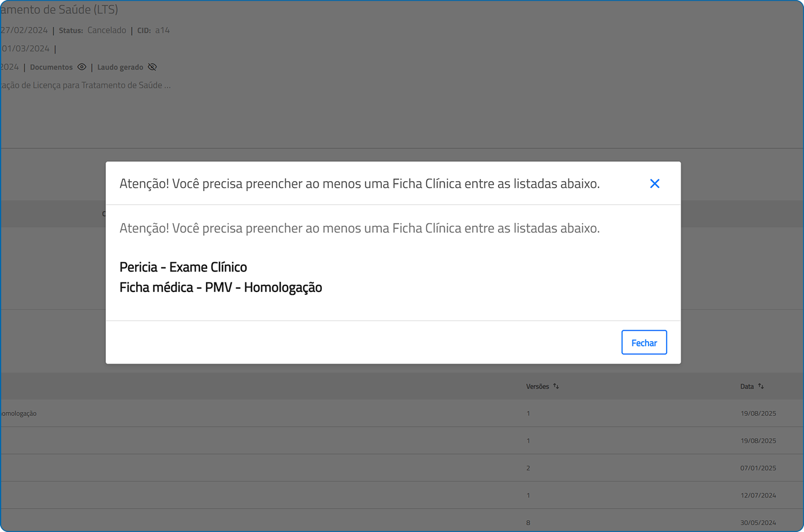
Task: Click the Documentos label
Action: pos(51,67)
